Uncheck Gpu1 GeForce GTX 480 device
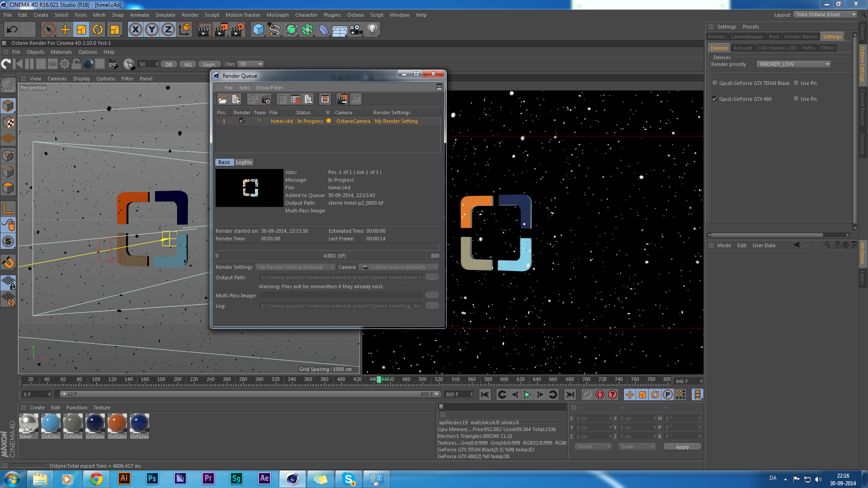Viewport: 868px width, 488px height. point(715,99)
